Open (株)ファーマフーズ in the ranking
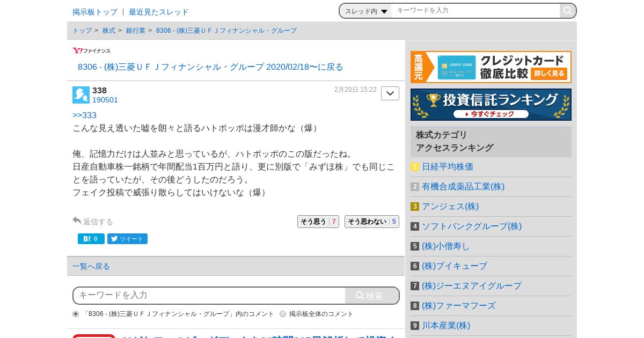The width and height of the screenshot is (644, 338). [x=459, y=306]
